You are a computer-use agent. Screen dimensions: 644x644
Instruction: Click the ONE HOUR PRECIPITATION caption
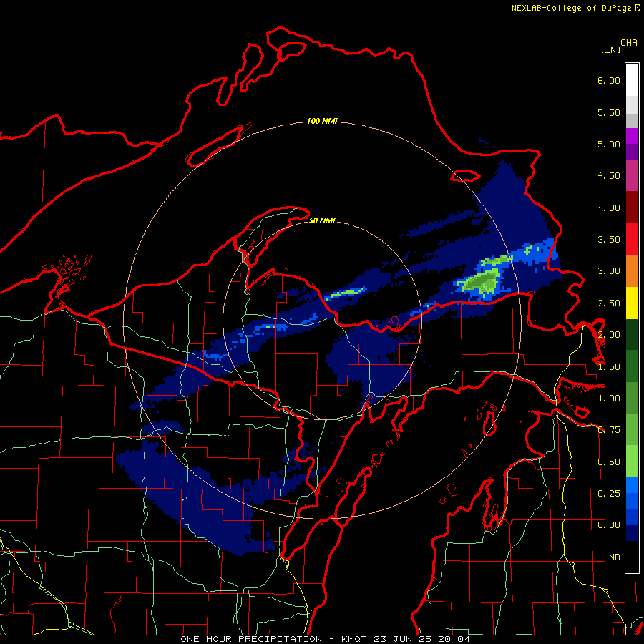pyautogui.click(x=251, y=639)
